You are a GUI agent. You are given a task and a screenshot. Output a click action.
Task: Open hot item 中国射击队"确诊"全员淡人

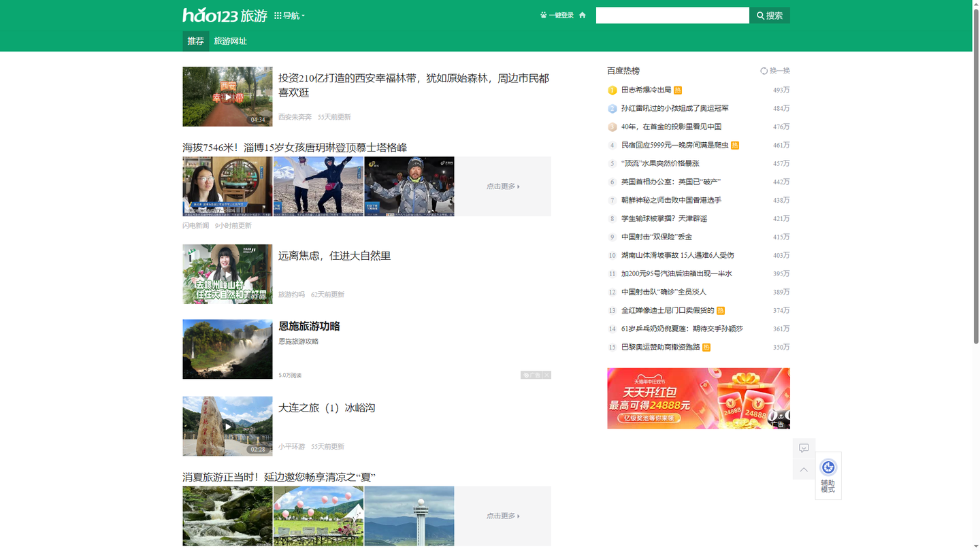[x=664, y=292]
